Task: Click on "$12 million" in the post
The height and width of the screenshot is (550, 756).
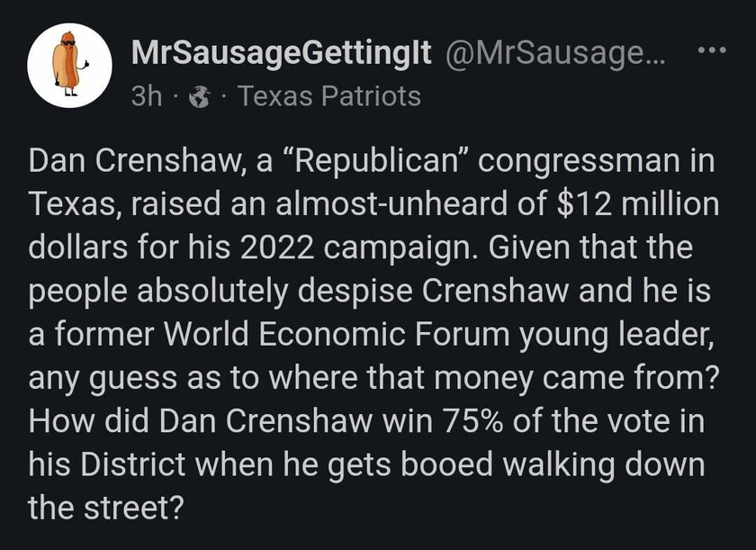Action: 638,203
